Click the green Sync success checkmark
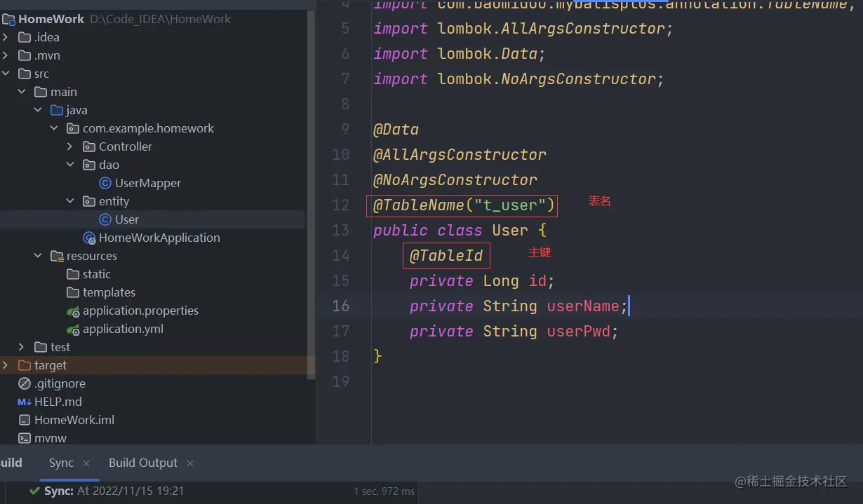The width and height of the screenshot is (863, 504). click(x=34, y=491)
